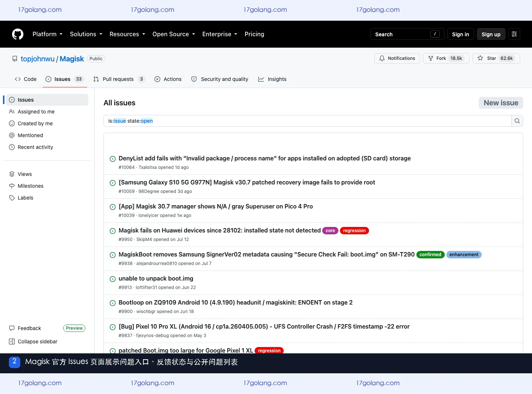The image size is (532, 394).
Task: Filter by the core label
Action: [x=330, y=231]
